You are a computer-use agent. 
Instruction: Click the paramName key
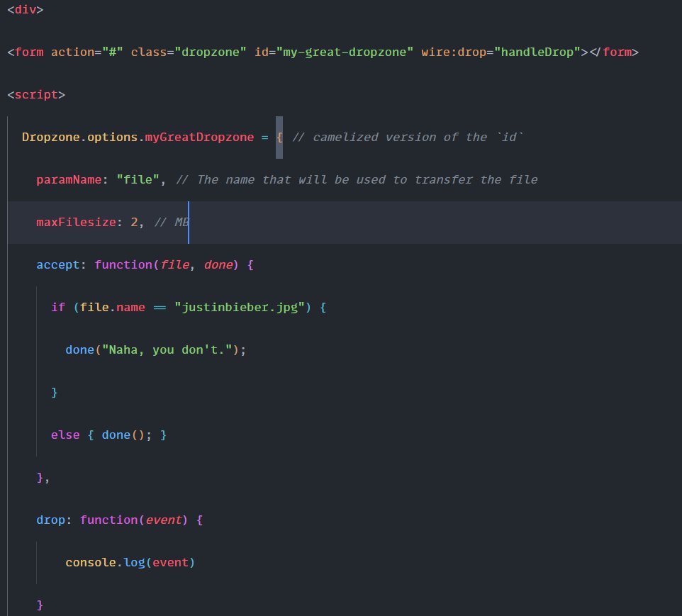(69, 179)
